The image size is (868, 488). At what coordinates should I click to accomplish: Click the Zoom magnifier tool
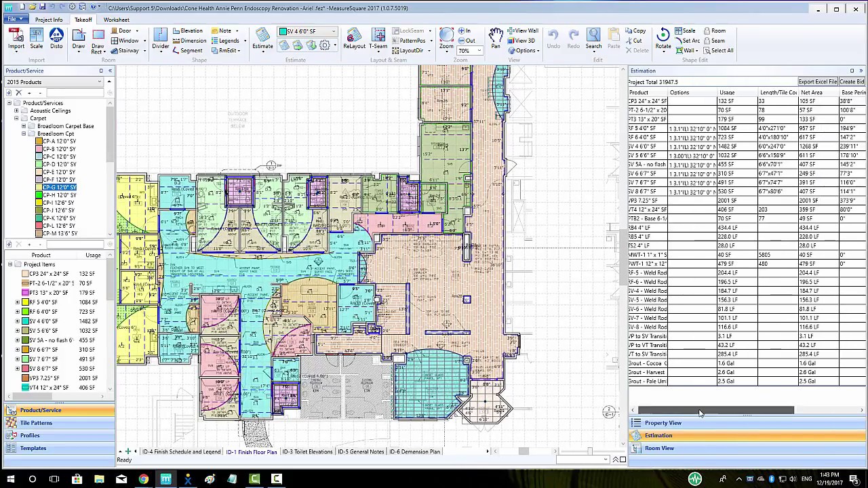[446, 39]
